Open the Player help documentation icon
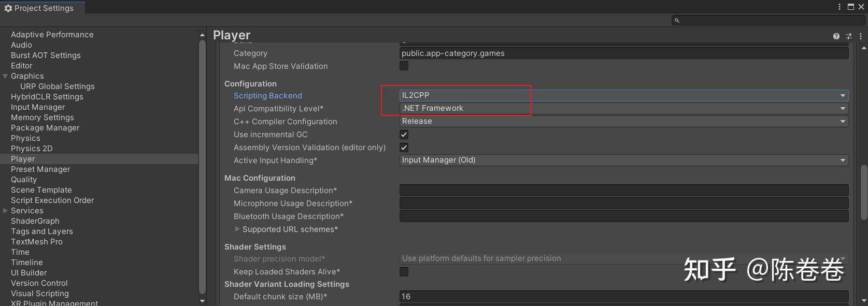868x306 pixels. (836, 36)
